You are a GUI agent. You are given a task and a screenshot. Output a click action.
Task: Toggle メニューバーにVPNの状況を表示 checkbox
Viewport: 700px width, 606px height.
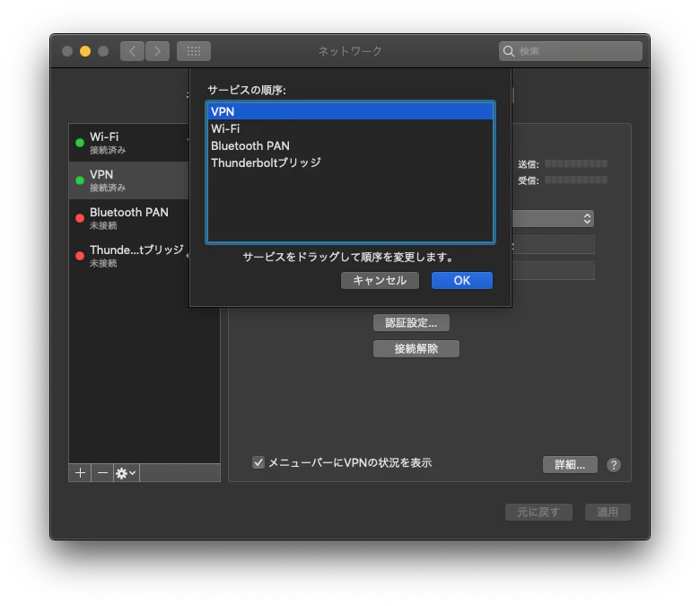[258, 462]
